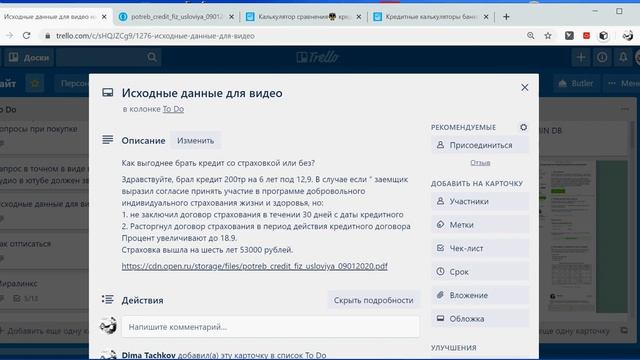This screenshot has width=640, height=360.
Task: Click the red extension icon
Action: tap(587, 36)
